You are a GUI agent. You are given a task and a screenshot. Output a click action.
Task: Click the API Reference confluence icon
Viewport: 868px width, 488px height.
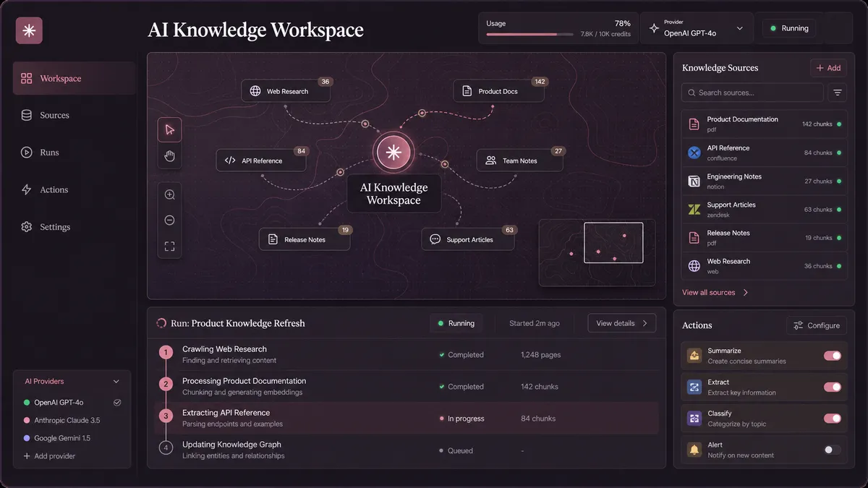tap(694, 153)
